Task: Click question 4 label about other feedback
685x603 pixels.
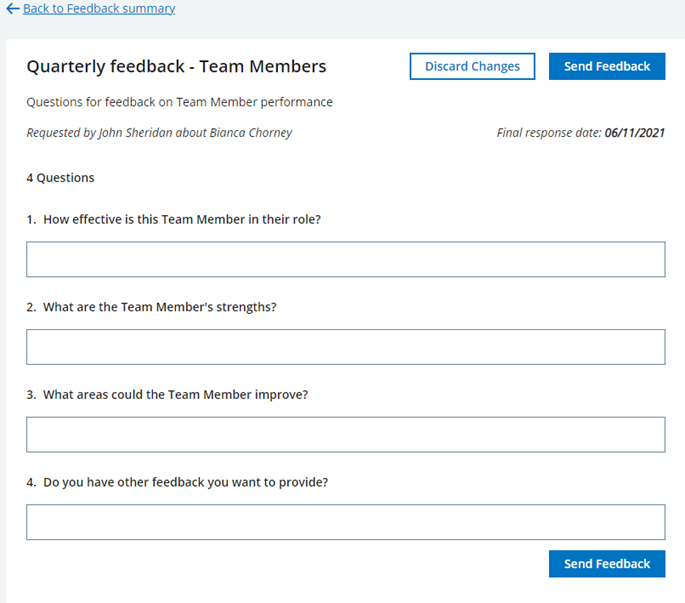Action: (185, 482)
